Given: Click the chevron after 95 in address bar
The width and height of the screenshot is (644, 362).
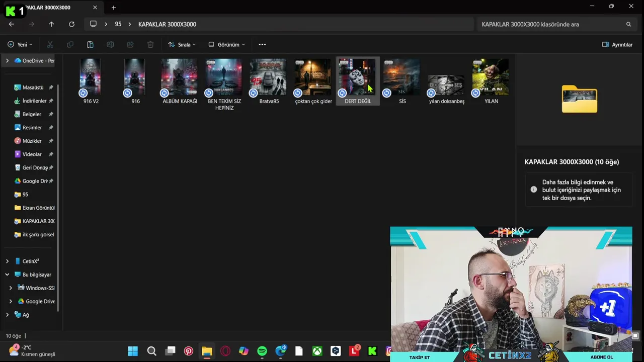Looking at the screenshot, I should coord(130,24).
